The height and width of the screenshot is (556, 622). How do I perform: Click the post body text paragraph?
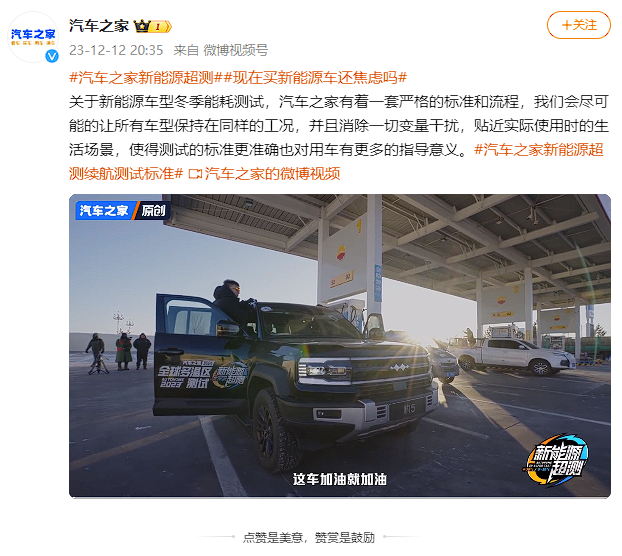pyautogui.click(x=339, y=125)
